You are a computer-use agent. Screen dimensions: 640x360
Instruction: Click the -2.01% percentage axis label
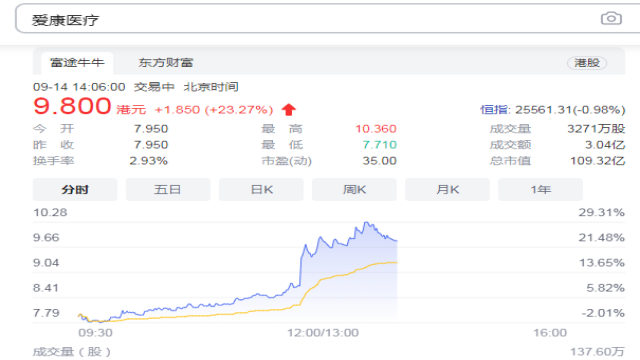pos(603,313)
